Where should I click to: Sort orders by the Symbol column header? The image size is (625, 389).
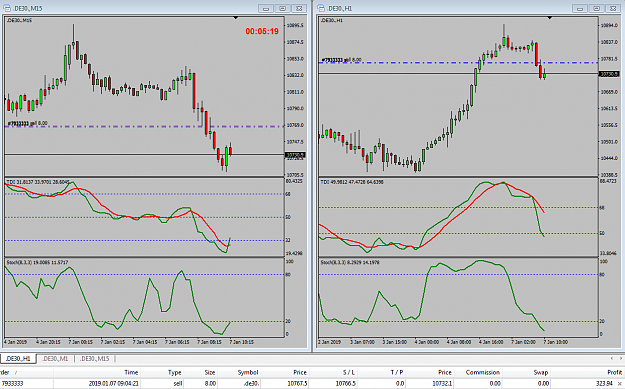pyautogui.click(x=248, y=372)
